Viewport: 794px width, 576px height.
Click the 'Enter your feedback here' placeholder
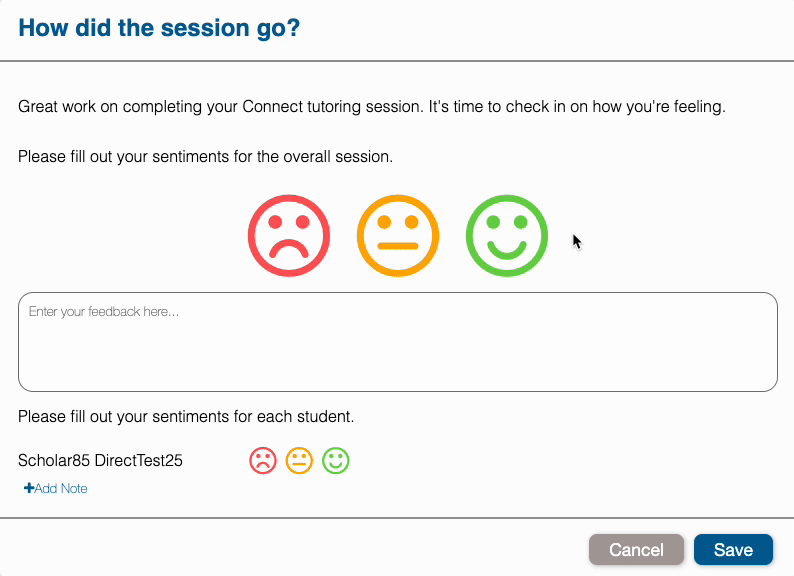pyautogui.click(x=104, y=312)
